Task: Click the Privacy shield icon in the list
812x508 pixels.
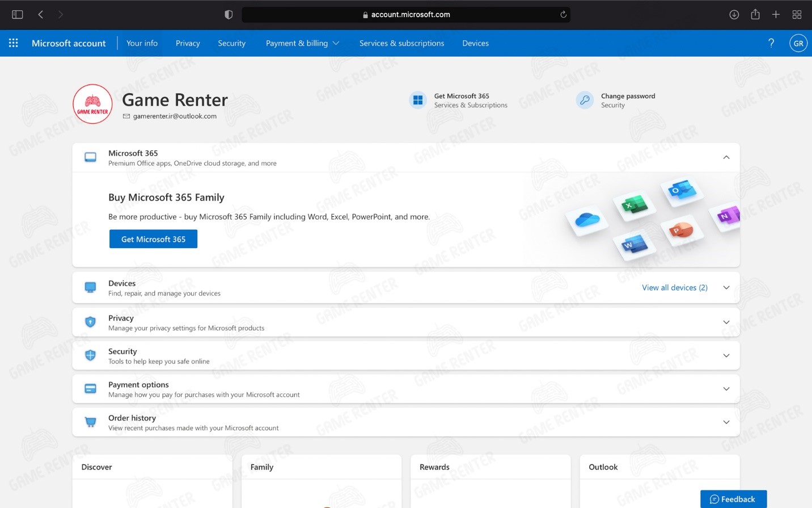Action: point(90,322)
